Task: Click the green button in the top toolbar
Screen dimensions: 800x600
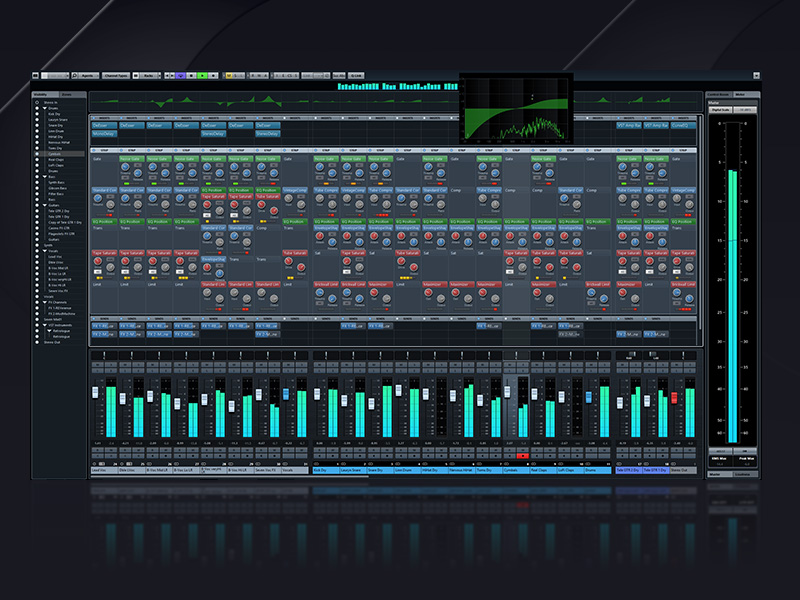Action: (x=203, y=75)
